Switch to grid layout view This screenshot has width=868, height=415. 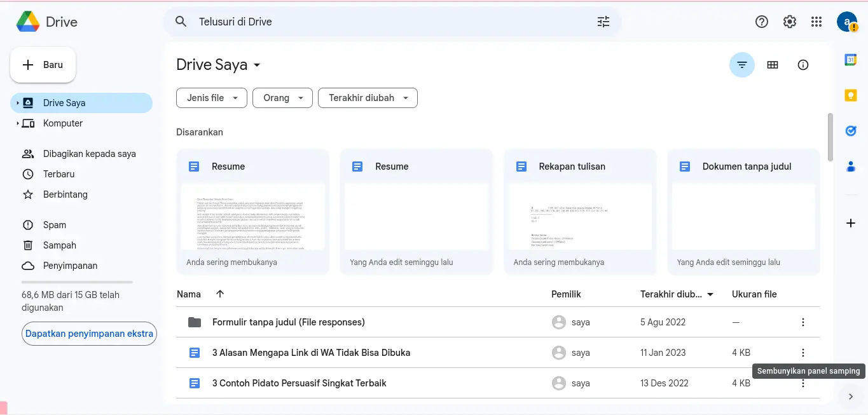coord(773,65)
